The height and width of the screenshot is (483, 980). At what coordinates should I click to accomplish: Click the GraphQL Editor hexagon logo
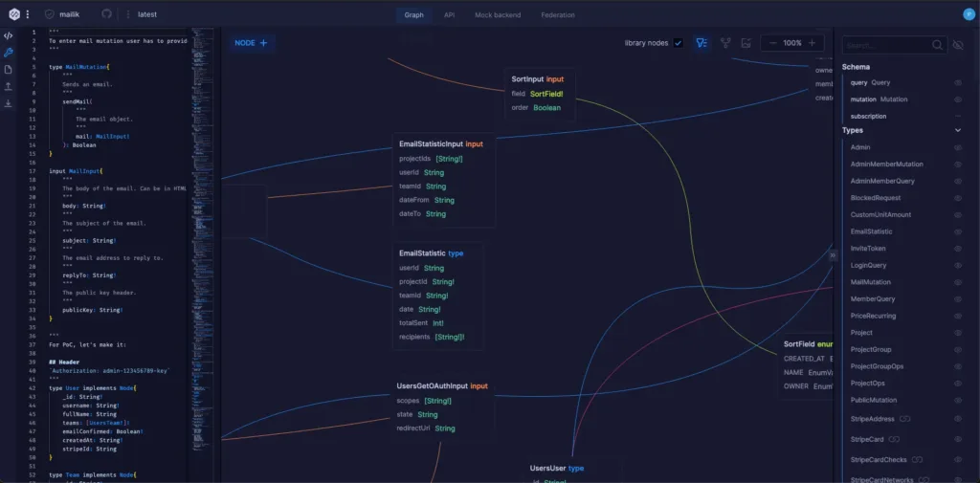(14, 14)
